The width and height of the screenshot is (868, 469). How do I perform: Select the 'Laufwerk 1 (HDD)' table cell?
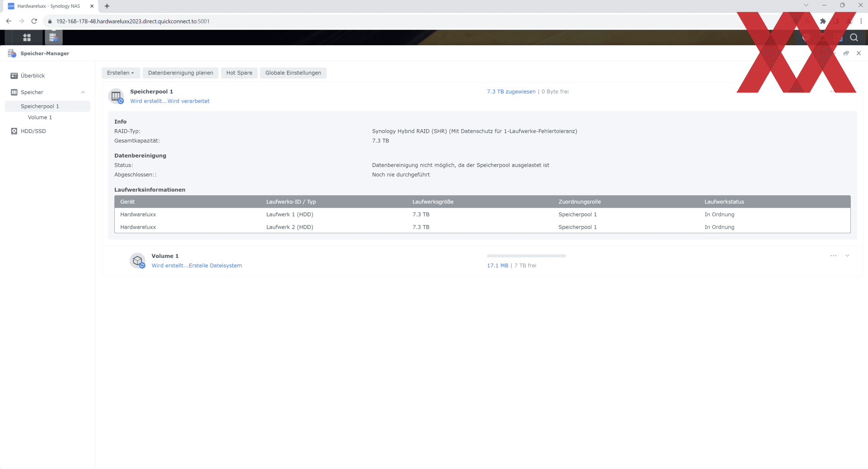point(290,215)
